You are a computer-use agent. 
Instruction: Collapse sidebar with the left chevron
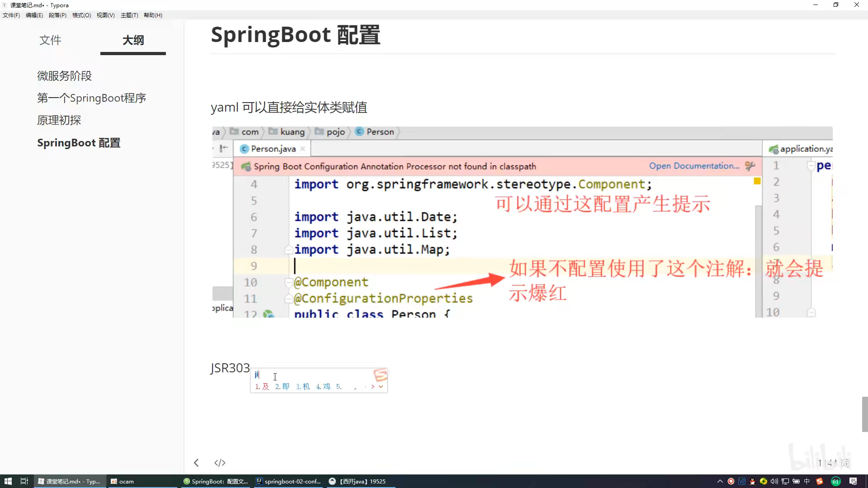(x=196, y=463)
